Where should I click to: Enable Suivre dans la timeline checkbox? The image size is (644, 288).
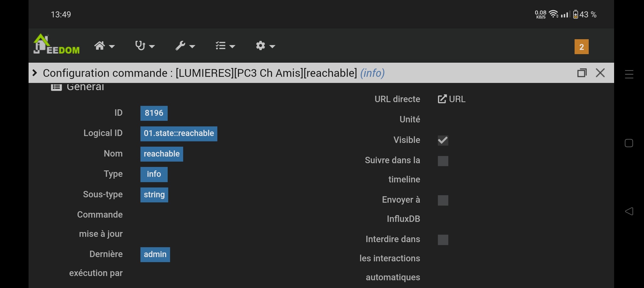[443, 161]
